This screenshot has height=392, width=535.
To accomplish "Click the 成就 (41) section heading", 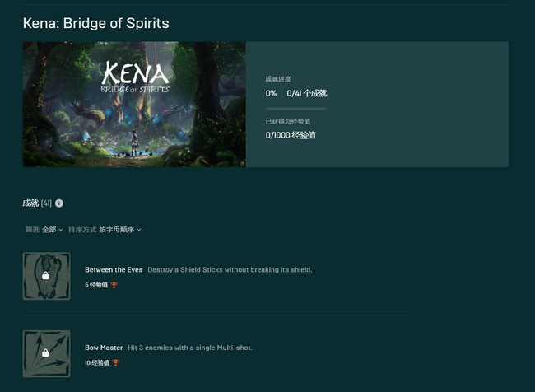I will click(x=37, y=203).
